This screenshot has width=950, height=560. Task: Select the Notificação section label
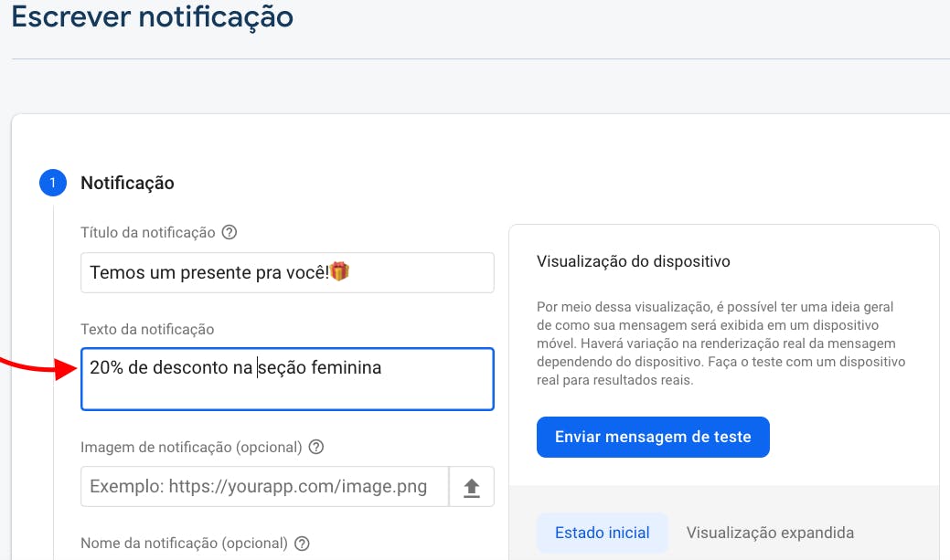coord(127,183)
